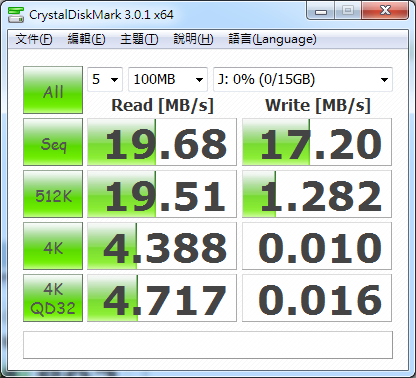Click the Read [MB/s] column header

(x=162, y=106)
